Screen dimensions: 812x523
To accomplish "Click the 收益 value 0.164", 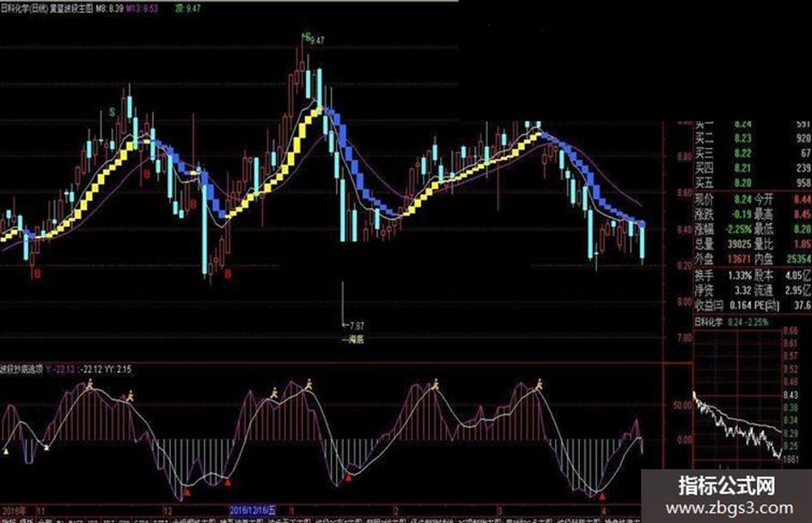I will 741,306.
